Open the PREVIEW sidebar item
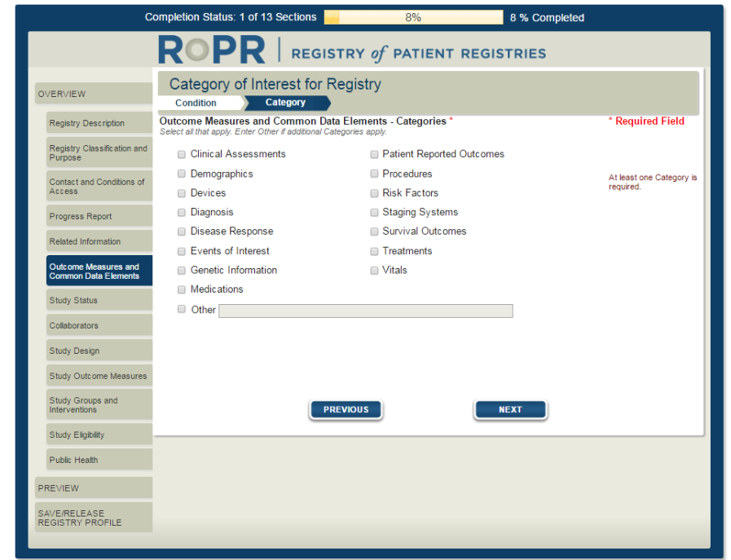The image size is (731, 560). pos(94,488)
